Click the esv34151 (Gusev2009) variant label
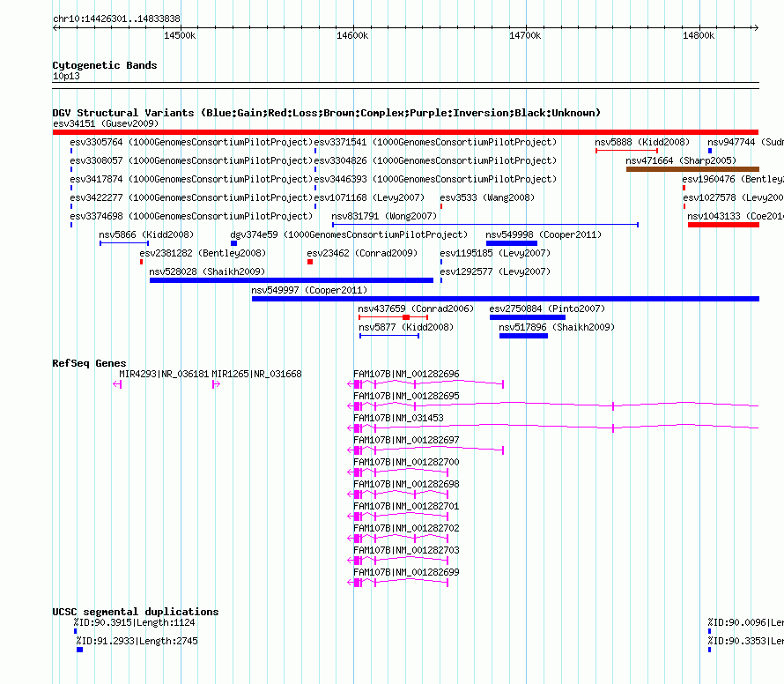Image resolution: width=784 pixels, height=684 pixels. [106, 123]
